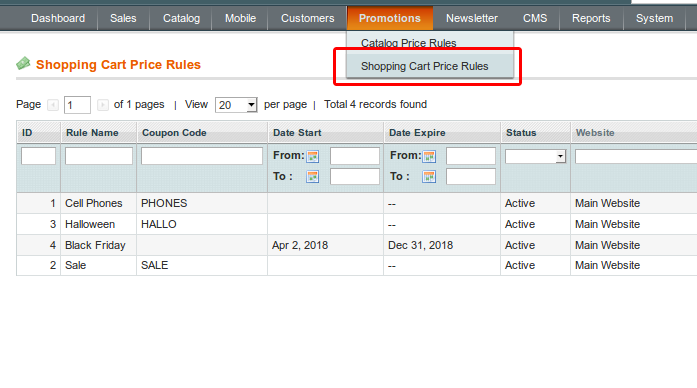Image resolution: width=697 pixels, height=388 pixels.
Task: Open the Black Friday rule row
Action: click(357, 245)
